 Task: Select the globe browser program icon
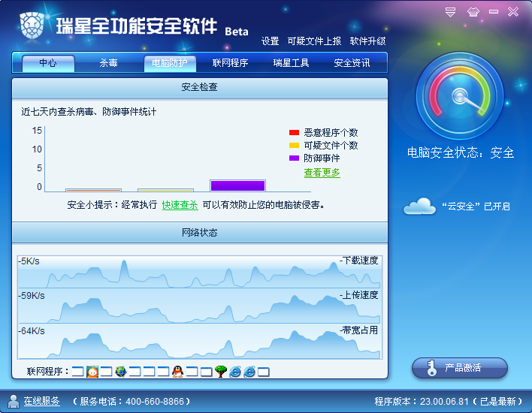point(120,372)
